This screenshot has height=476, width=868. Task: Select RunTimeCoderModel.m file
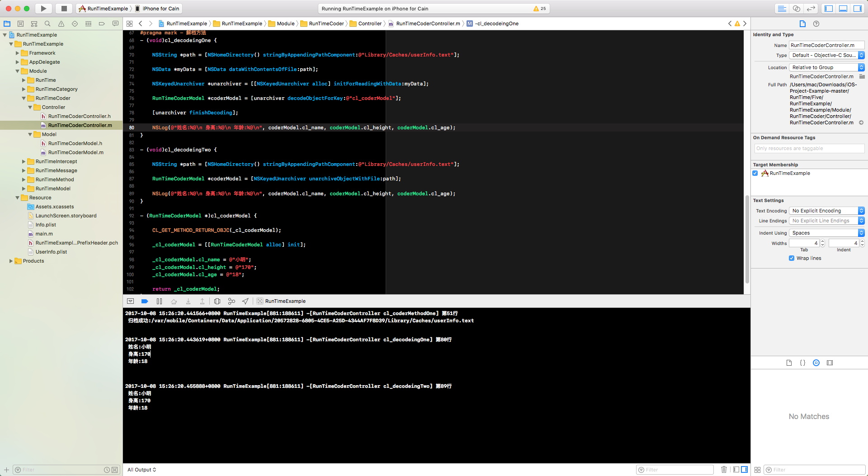pyautogui.click(x=76, y=152)
